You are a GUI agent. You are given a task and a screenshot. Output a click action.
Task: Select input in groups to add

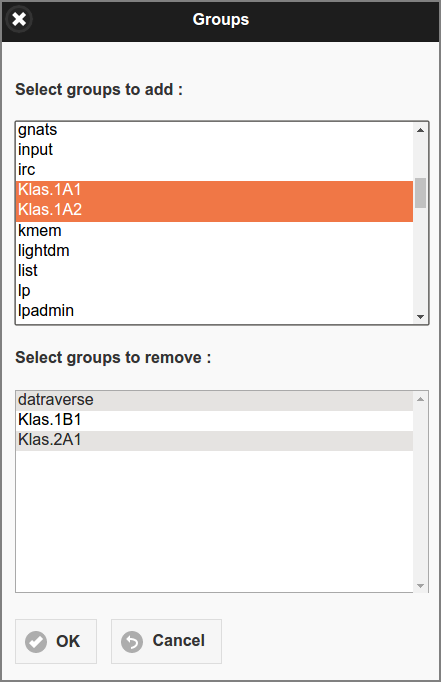(x=214, y=150)
